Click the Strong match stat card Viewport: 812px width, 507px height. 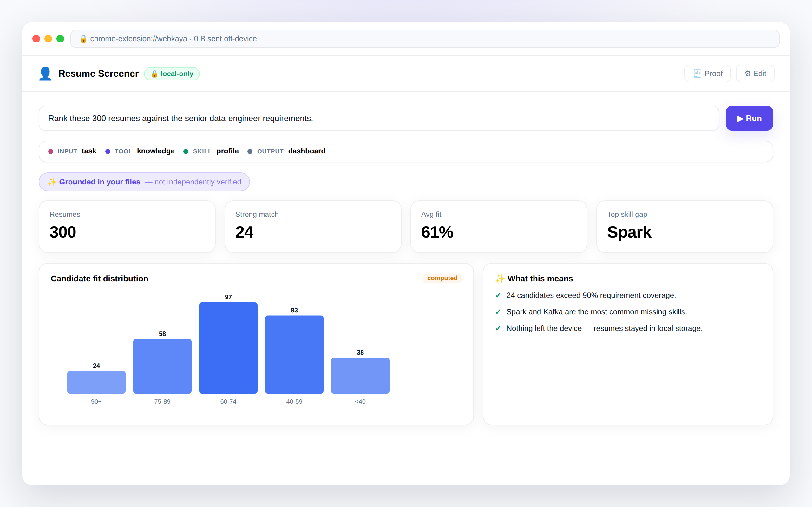point(313,227)
